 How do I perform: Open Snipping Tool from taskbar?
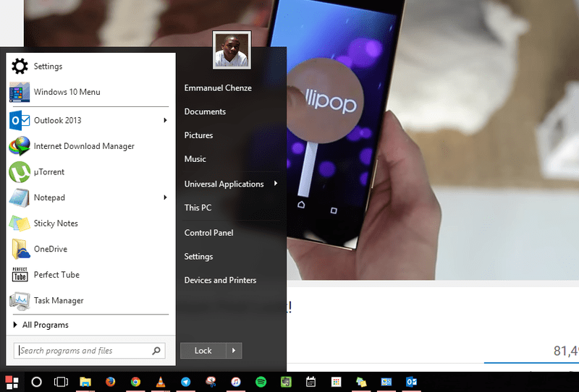tap(211, 382)
